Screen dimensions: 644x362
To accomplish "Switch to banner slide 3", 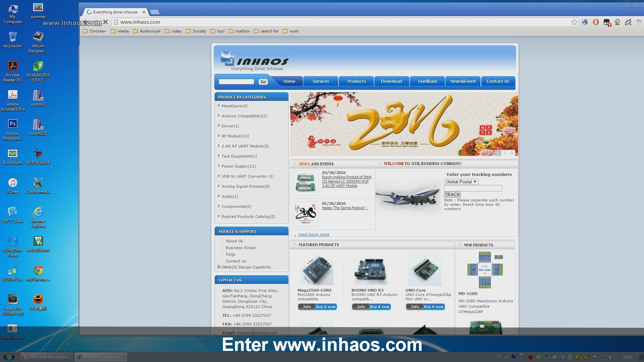I will pos(512,153).
